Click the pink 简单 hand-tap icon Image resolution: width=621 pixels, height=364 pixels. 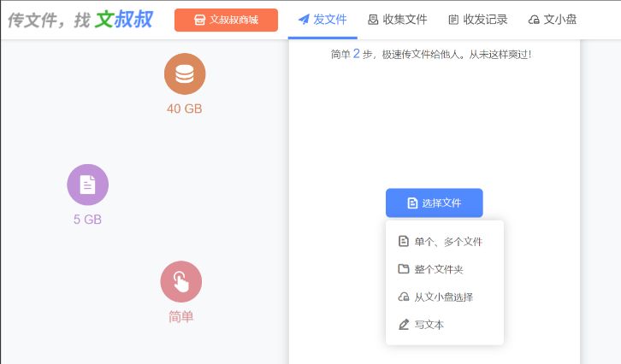181,281
